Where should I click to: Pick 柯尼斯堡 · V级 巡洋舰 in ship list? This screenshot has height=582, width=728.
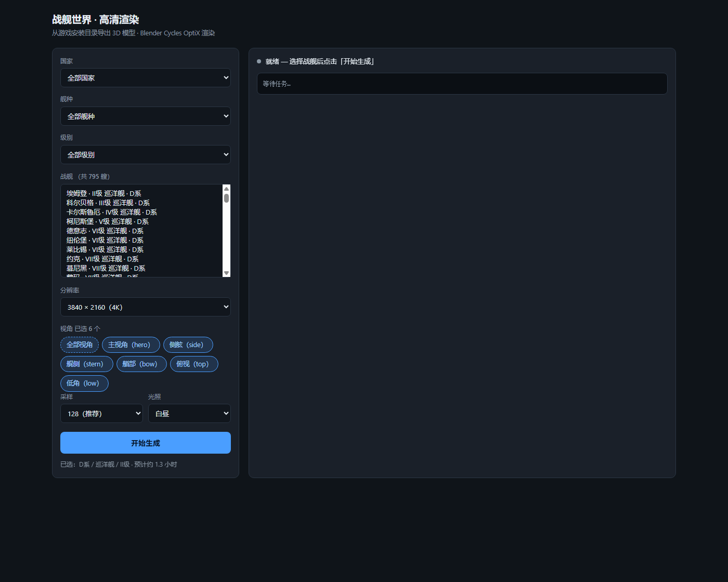pyautogui.click(x=141, y=221)
